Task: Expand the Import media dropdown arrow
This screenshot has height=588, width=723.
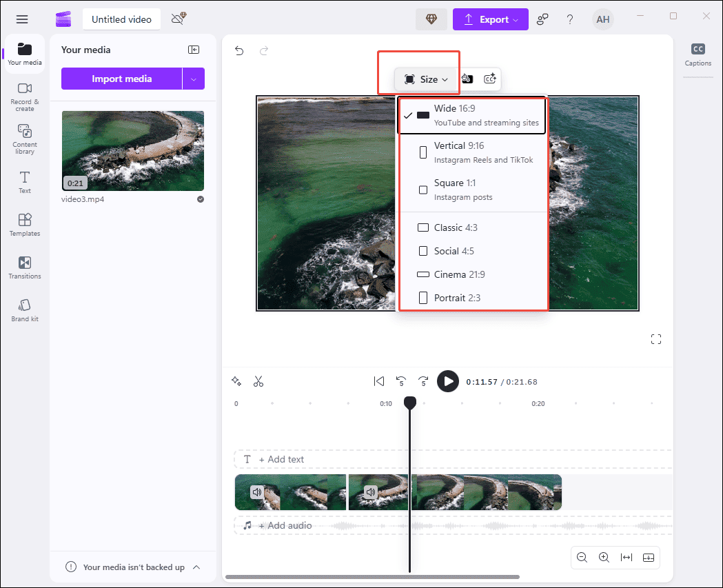Action: [195, 79]
